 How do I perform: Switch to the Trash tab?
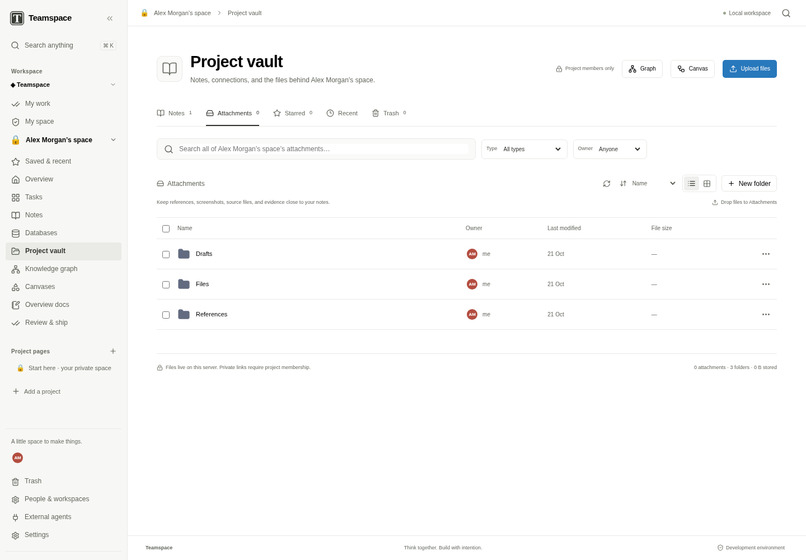coord(389,113)
